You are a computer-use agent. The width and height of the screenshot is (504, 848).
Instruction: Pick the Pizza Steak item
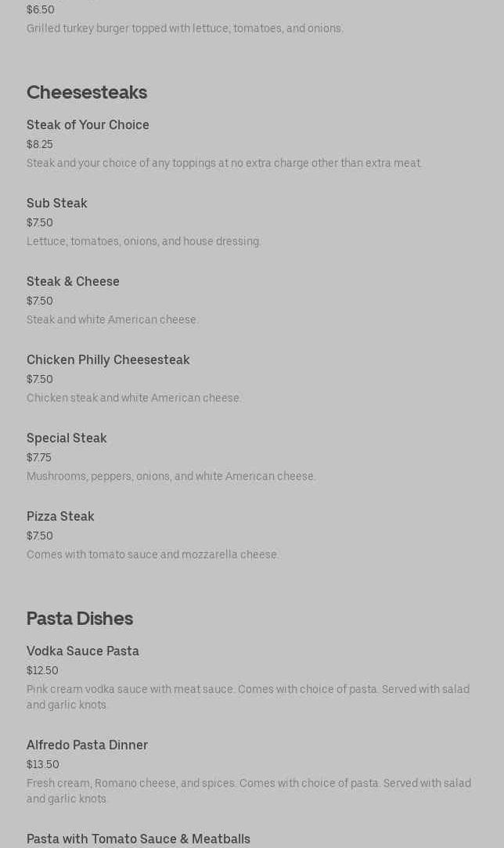[60, 517]
